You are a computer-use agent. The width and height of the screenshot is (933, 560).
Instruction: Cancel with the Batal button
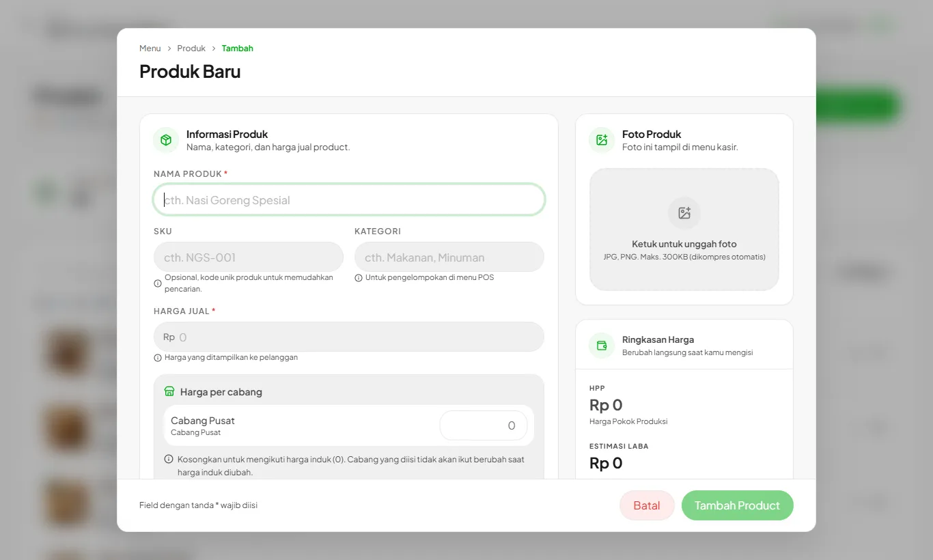pos(647,505)
